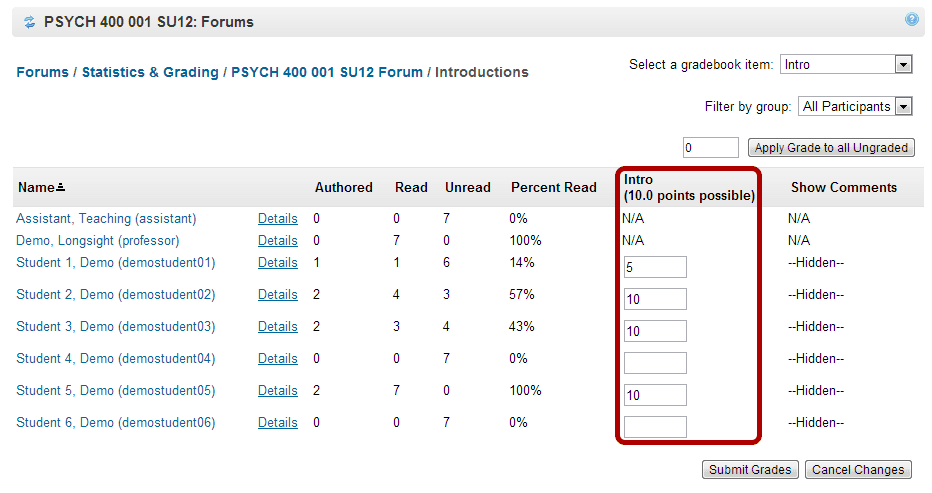Select the empty grade field for Student 4

point(655,363)
